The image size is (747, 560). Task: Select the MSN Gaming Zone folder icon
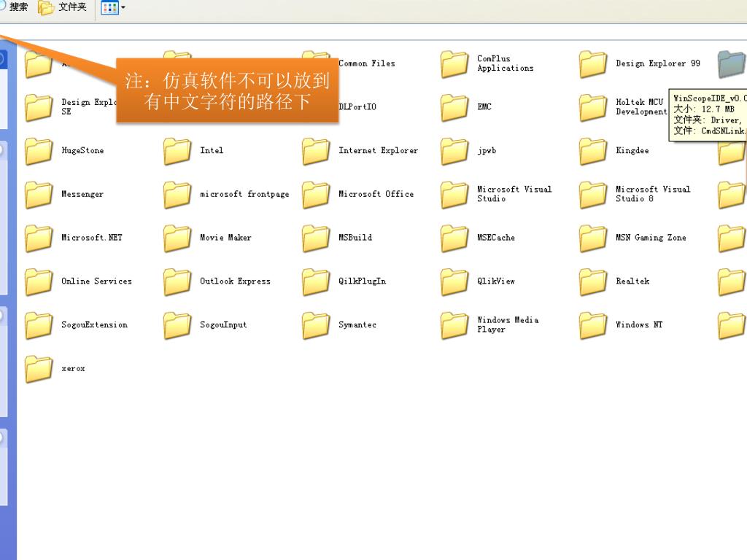[x=592, y=238]
